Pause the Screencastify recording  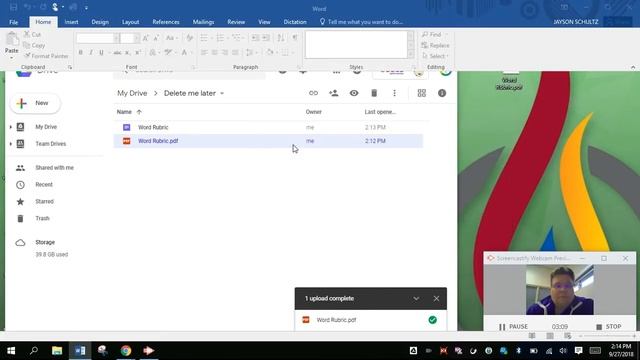(513, 327)
